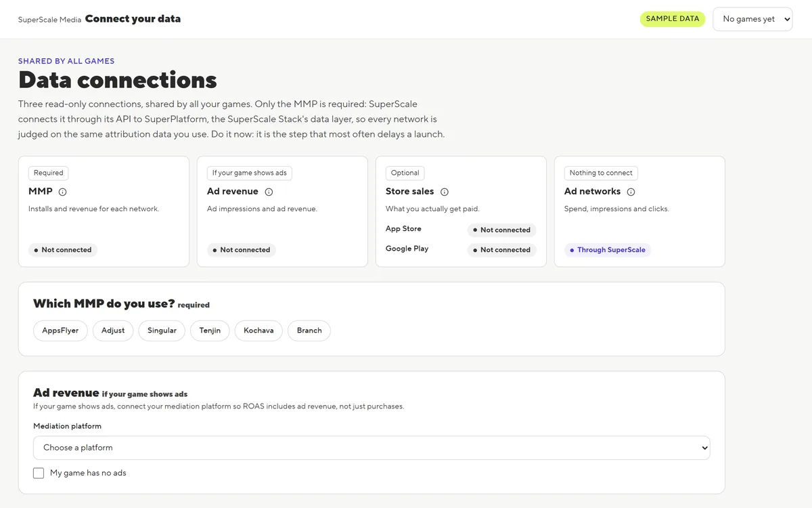Click the SuperScale Media brand text
The height and width of the screenshot is (508, 812).
tap(49, 20)
